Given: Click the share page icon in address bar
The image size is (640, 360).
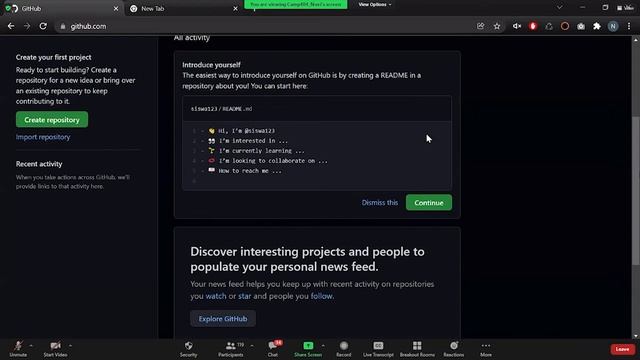Looking at the screenshot, I should pos(480,26).
